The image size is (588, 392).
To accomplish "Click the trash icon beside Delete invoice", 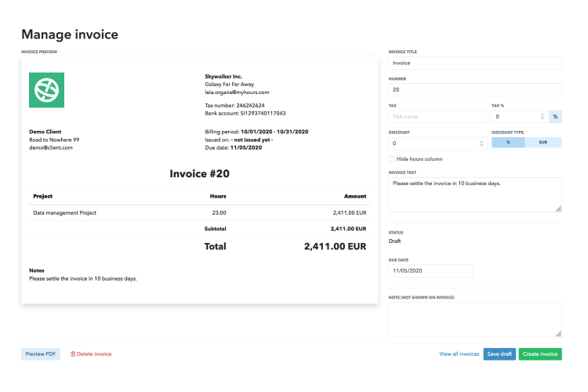I will point(73,354).
